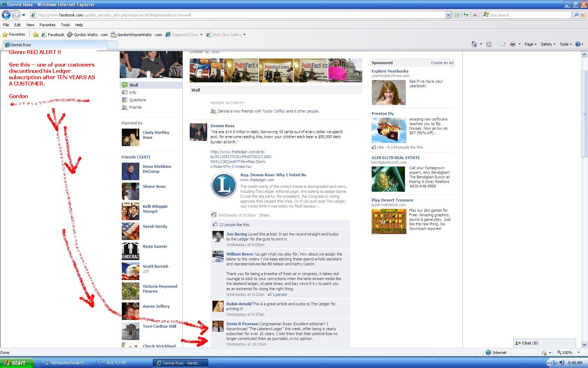Image resolution: width=588 pixels, height=368 pixels.
Task: Open Explore Yearbooks sponsored ad
Action: pos(390,71)
